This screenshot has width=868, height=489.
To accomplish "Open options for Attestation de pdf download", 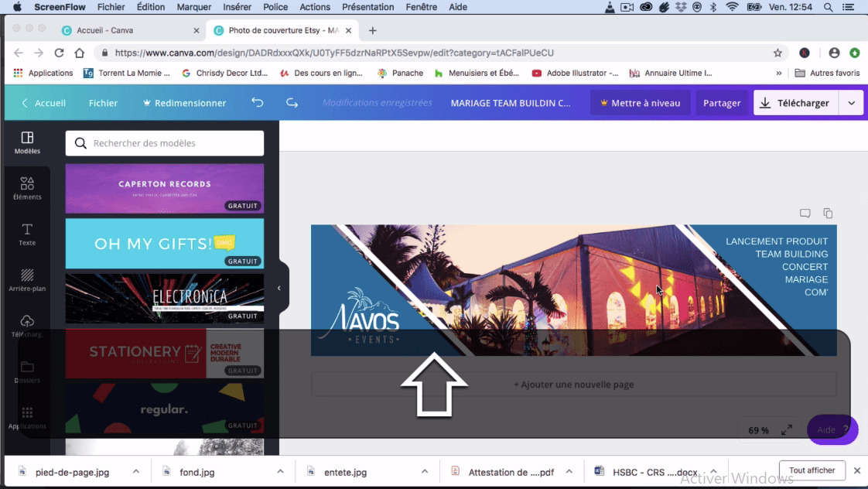I will (x=569, y=471).
